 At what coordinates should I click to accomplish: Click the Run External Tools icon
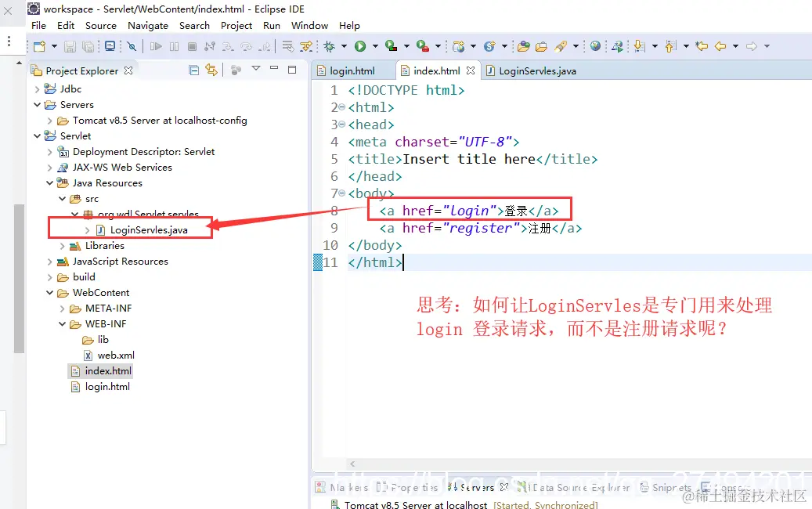click(x=423, y=47)
